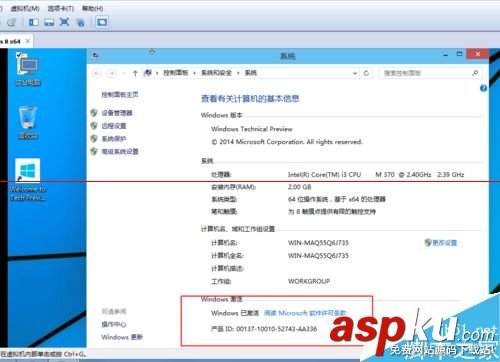The width and height of the screenshot is (500, 362).
Task: Toggle the VMware library sidebar icon
Action: 34,22
